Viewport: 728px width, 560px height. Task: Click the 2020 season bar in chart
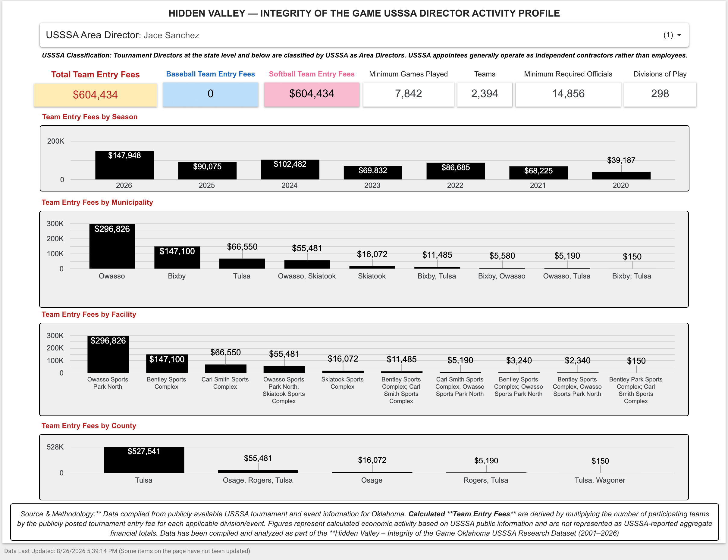pyautogui.click(x=621, y=176)
